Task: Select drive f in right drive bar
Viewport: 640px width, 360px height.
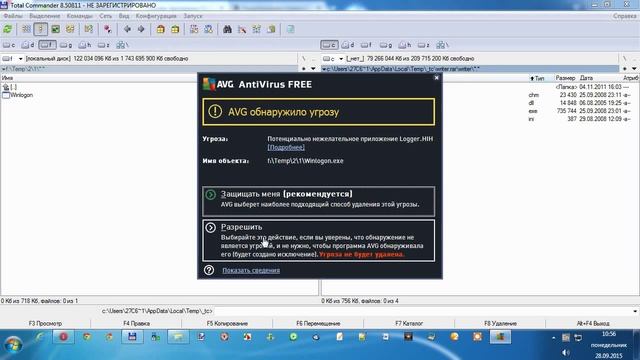Action: pos(367,45)
